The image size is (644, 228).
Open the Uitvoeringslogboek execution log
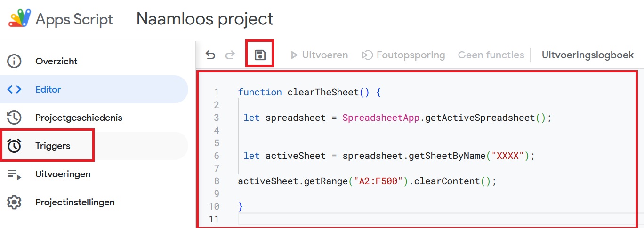coord(588,55)
